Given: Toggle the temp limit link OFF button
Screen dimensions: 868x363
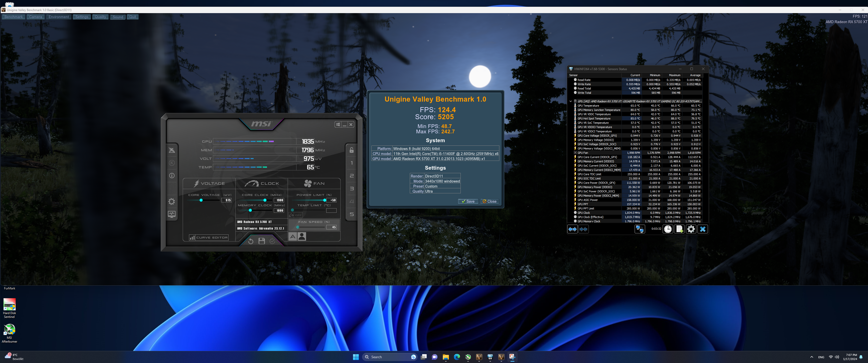Looking at the screenshot, I should pos(295,215).
